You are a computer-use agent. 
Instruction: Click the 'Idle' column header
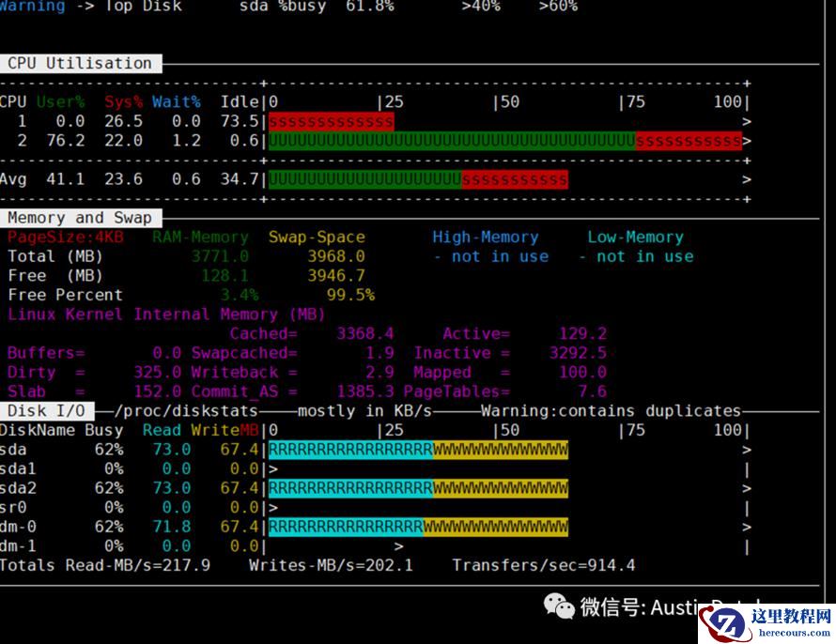[x=240, y=101]
